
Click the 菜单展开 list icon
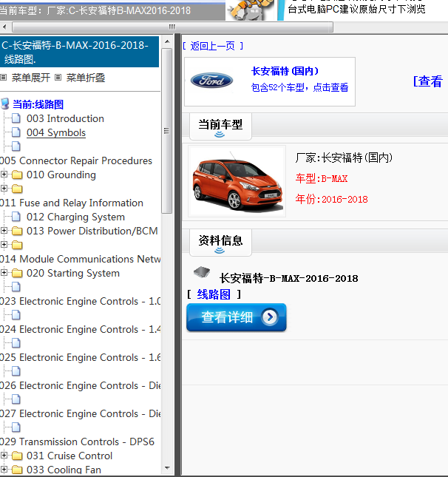[4, 78]
